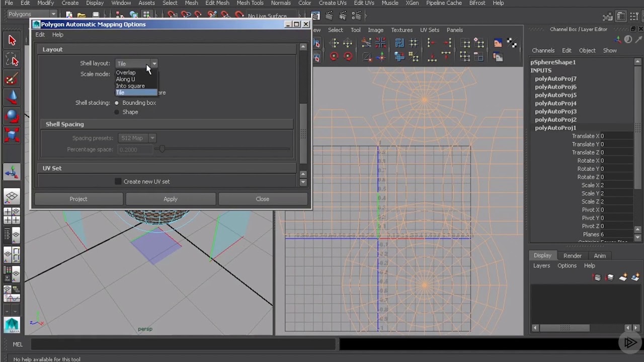Choose Overlap from Shell layout list
The height and width of the screenshot is (362, 644).
pos(126,72)
